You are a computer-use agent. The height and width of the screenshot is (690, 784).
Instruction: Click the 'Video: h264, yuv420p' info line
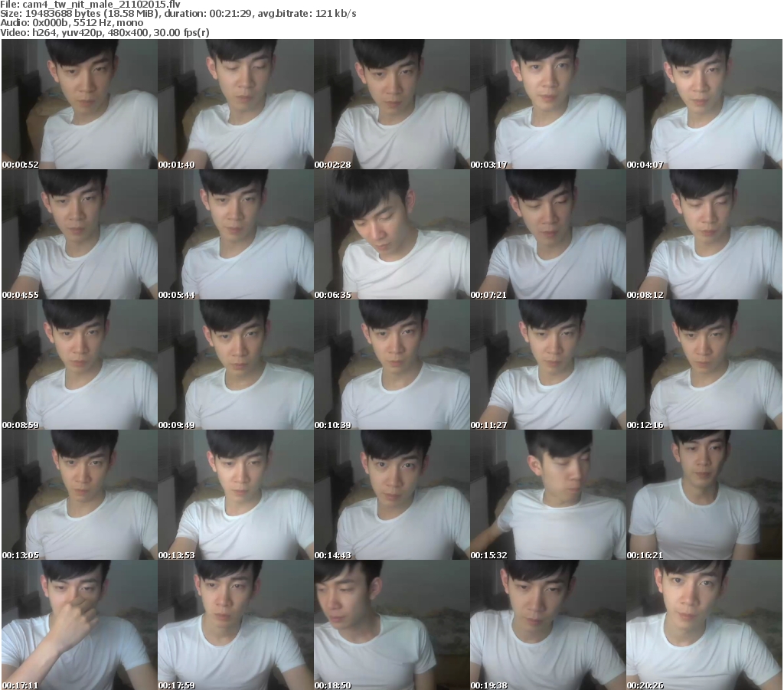click(104, 32)
